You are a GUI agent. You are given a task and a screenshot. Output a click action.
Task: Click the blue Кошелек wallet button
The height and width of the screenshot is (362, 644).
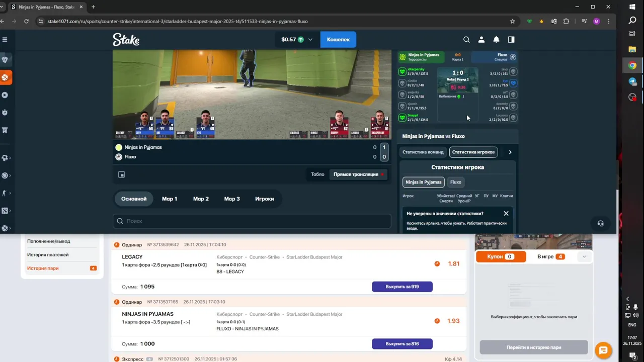338,39
